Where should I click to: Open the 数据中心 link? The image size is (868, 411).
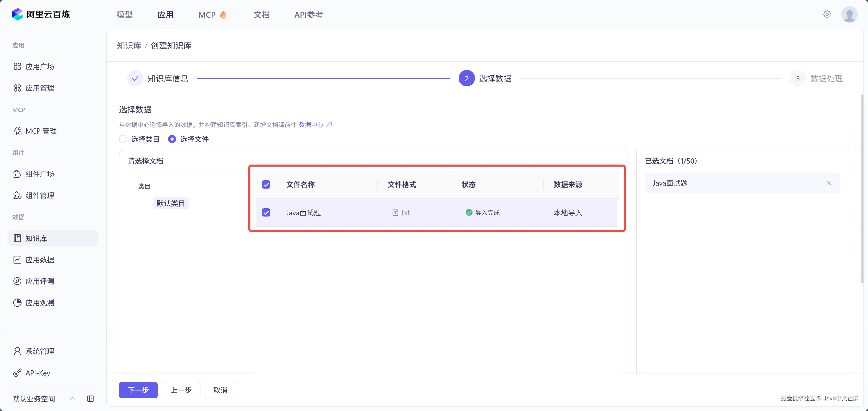click(311, 125)
